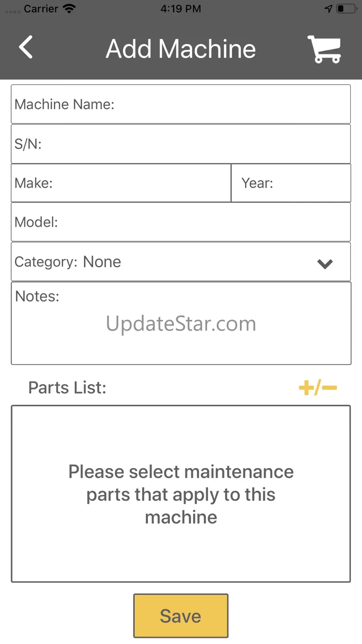Image resolution: width=362 pixels, height=644 pixels.
Task: Tap inside the Notes text area
Action: [181, 323]
